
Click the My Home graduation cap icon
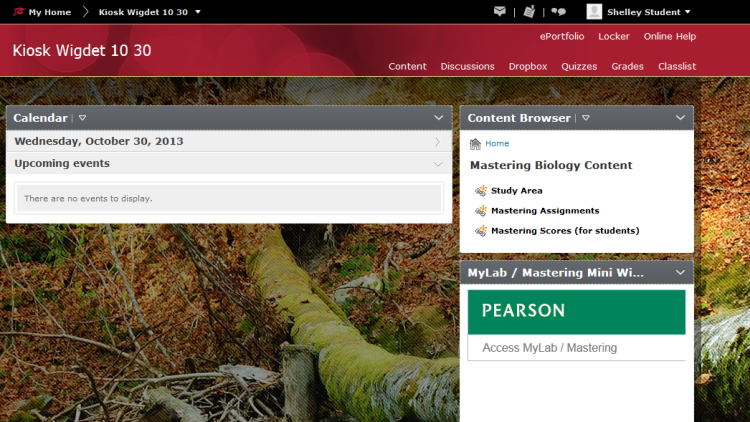[19, 12]
